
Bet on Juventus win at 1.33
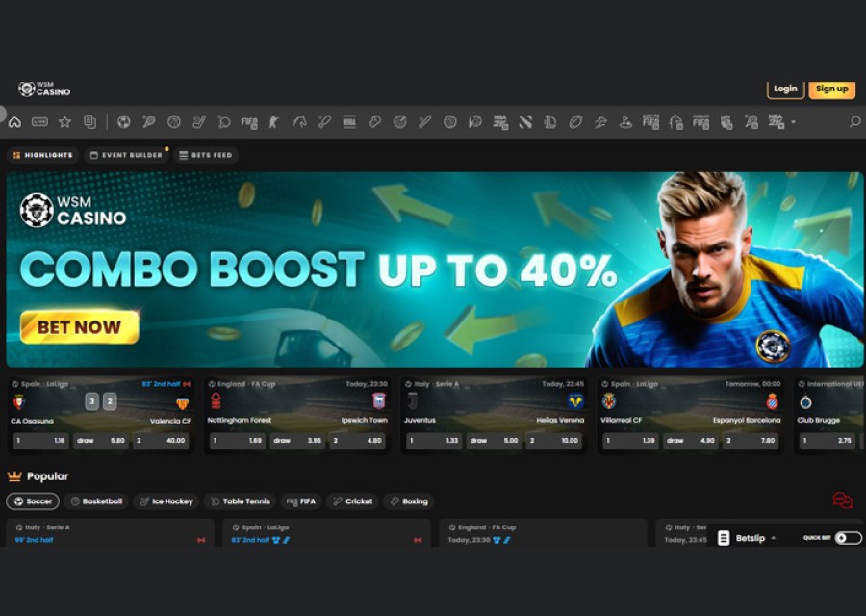(x=434, y=441)
